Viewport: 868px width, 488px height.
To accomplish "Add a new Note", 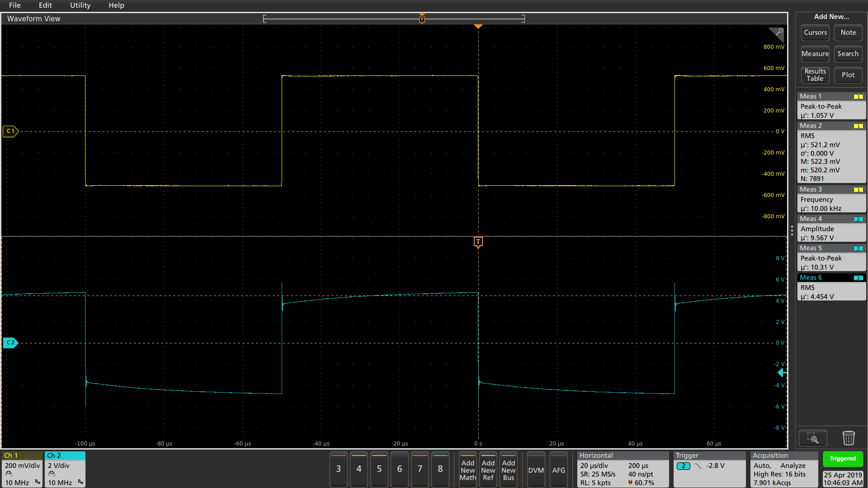I will 848,33.
